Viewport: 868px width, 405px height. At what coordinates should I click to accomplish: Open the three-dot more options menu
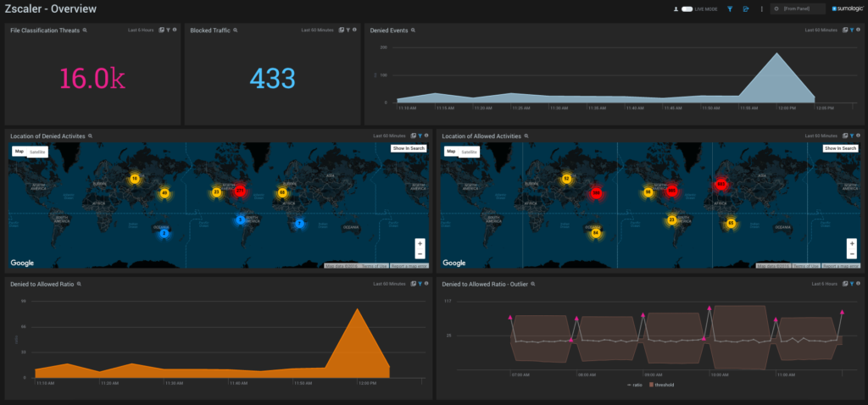tap(762, 8)
